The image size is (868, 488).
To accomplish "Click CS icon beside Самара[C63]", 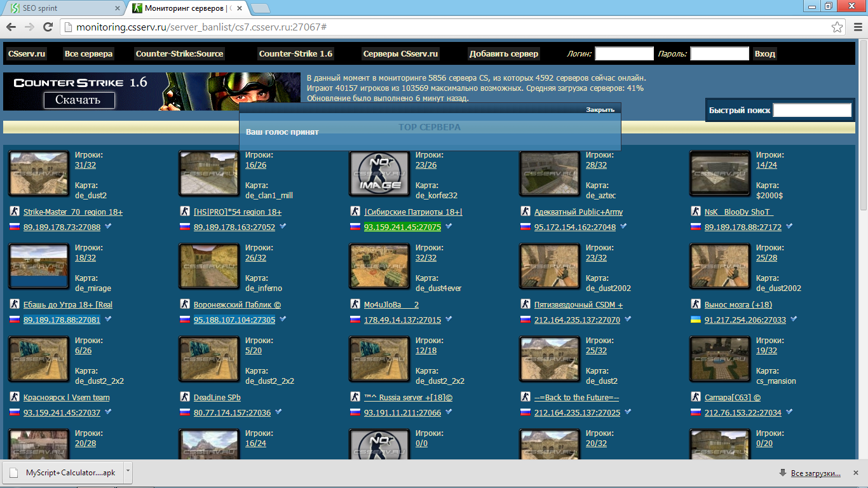I will click(x=696, y=397).
